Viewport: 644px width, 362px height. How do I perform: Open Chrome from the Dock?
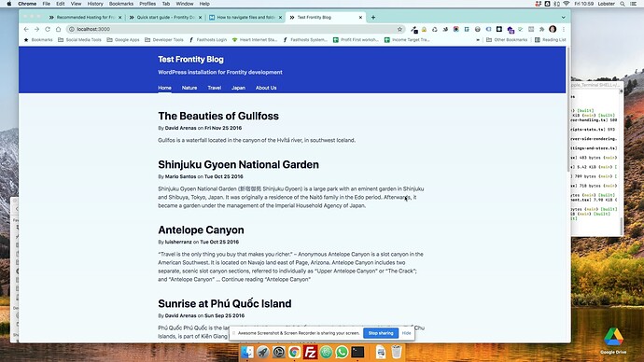pyautogui.click(x=295, y=352)
